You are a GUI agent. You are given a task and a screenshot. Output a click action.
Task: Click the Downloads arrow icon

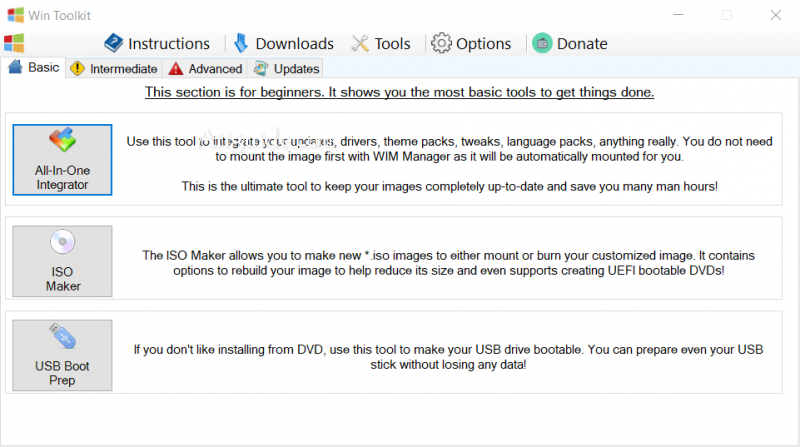[x=241, y=43]
